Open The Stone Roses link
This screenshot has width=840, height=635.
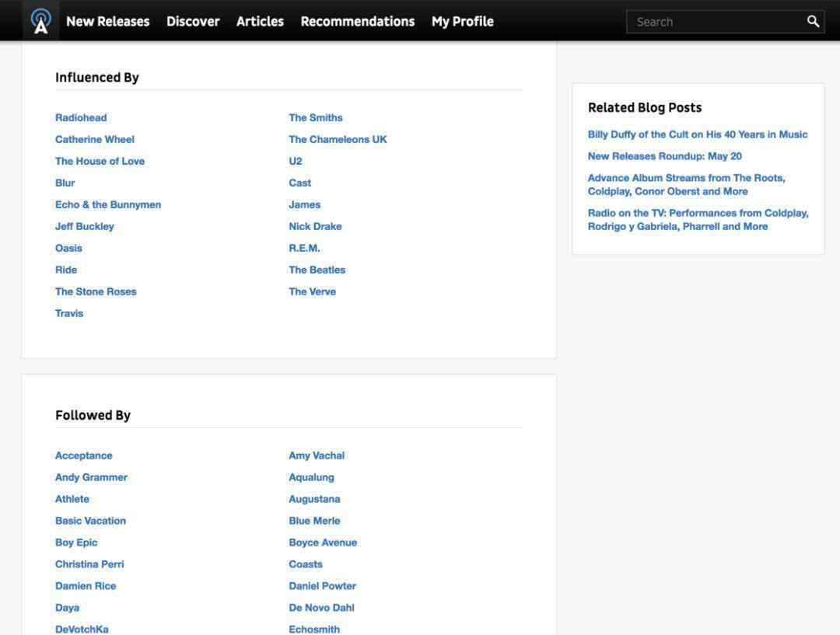tap(96, 291)
